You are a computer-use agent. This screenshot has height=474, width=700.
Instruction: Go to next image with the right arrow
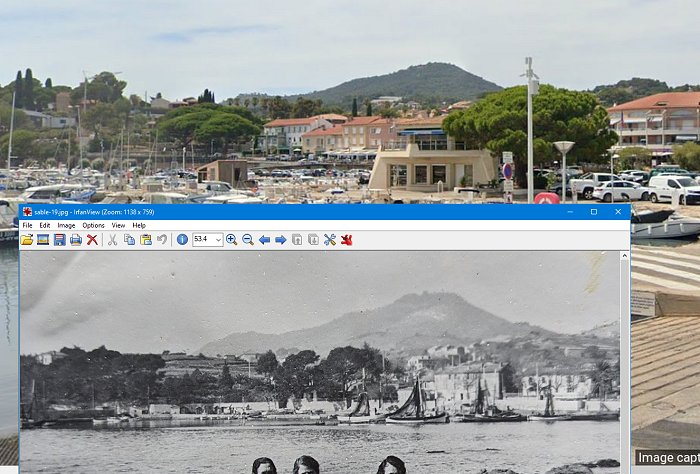[x=281, y=240]
